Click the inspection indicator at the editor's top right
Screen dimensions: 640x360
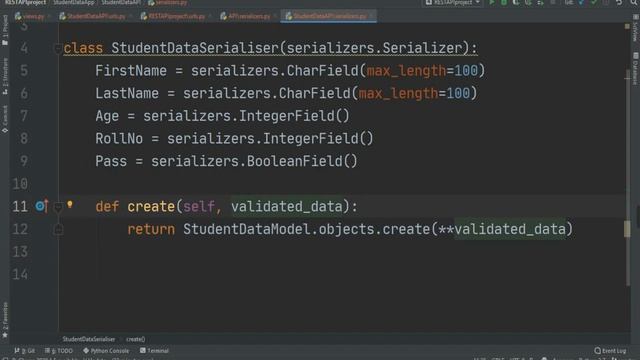tap(627, 27)
